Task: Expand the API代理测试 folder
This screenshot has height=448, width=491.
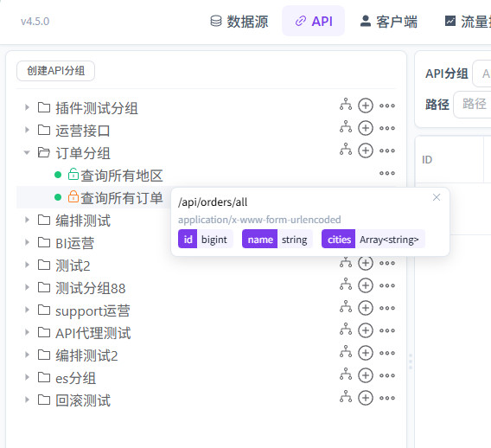Action: (28, 332)
